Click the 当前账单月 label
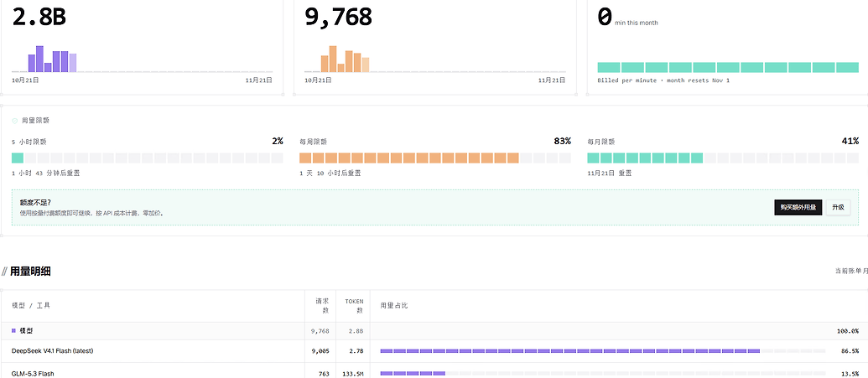 [x=851, y=271]
